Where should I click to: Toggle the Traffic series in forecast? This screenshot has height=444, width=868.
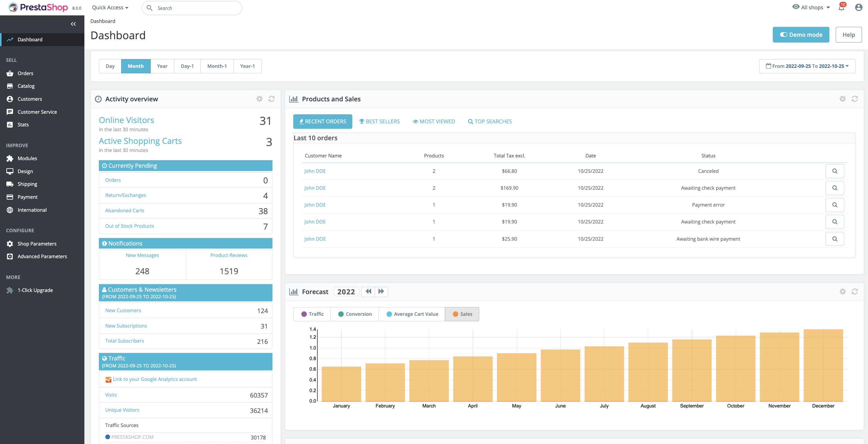[312, 314]
